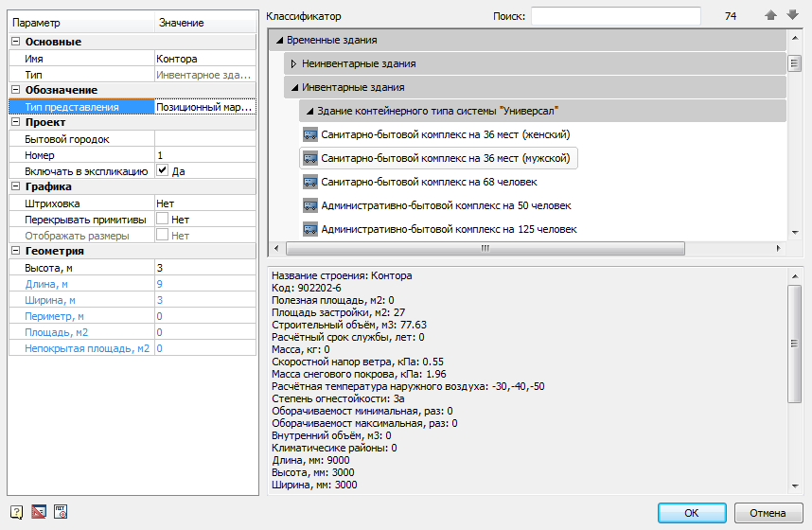
Task: Select the 'Тип представления' property row
Action: coord(80,107)
